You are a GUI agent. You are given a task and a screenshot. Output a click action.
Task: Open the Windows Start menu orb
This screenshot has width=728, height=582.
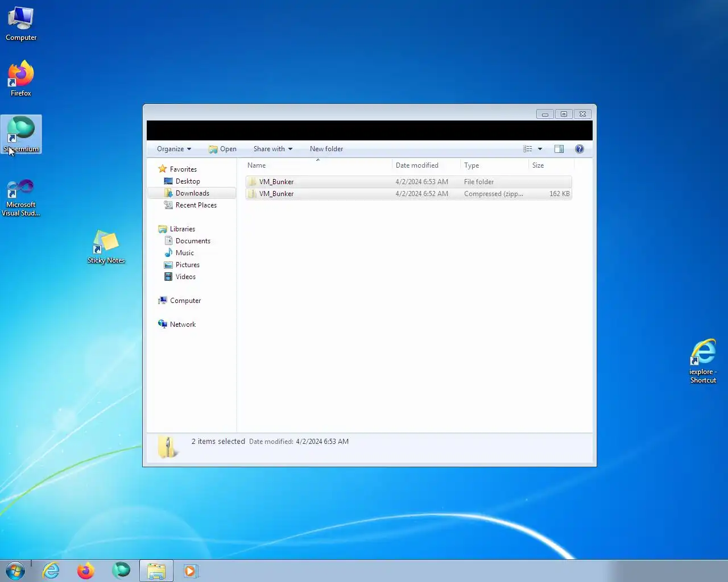15,571
